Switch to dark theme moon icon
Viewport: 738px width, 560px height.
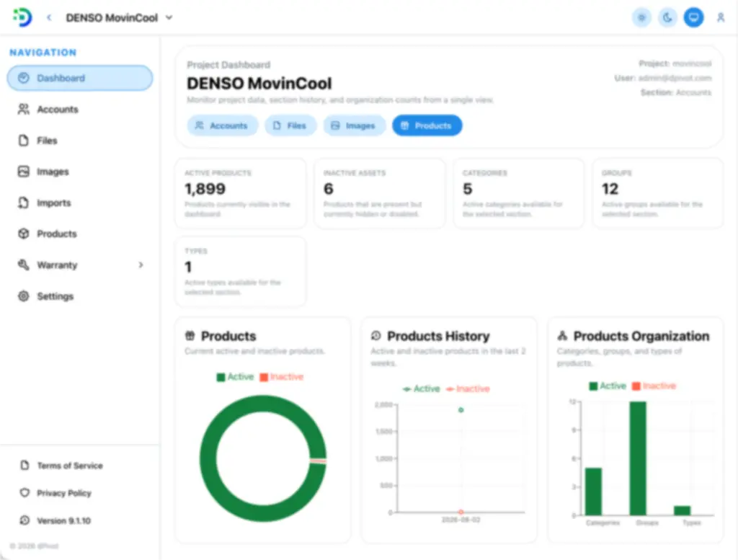(x=667, y=18)
